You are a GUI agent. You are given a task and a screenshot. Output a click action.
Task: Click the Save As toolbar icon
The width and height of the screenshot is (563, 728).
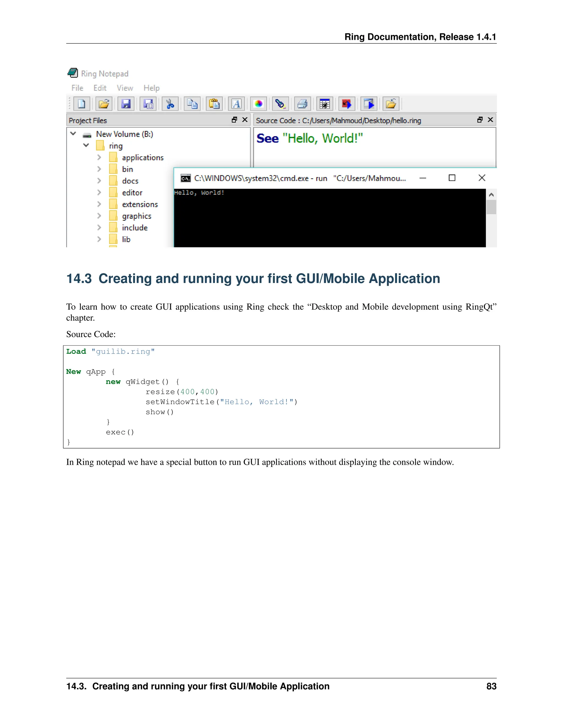pos(148,104)
